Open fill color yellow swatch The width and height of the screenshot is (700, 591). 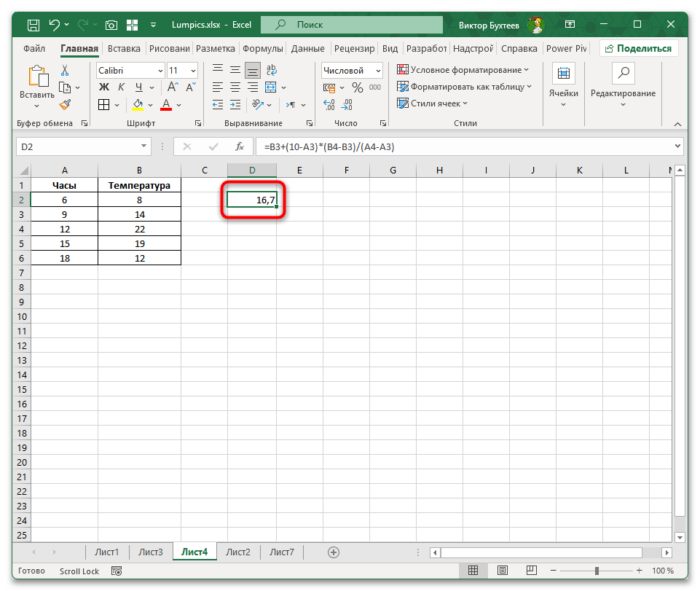pos(138,105)
